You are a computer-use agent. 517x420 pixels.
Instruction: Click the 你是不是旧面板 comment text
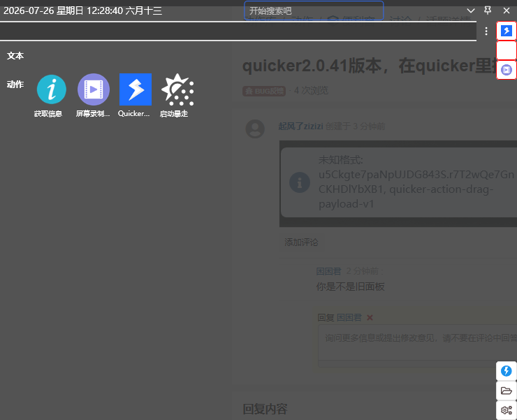350,287
